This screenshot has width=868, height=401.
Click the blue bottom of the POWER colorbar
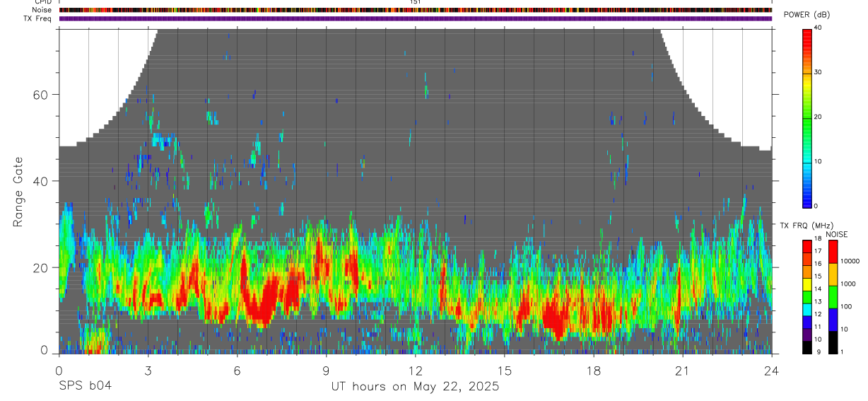pos(807,199)
